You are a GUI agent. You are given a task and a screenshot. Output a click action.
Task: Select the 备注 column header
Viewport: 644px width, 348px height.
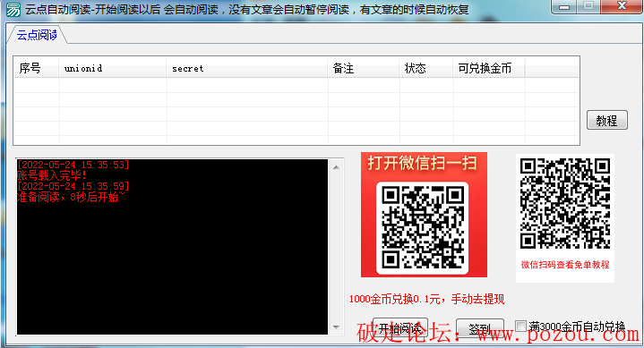(x=364, y=68)
